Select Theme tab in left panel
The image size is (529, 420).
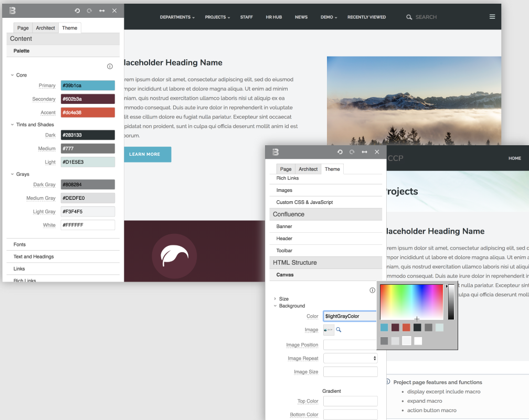(x=69, y=28)
